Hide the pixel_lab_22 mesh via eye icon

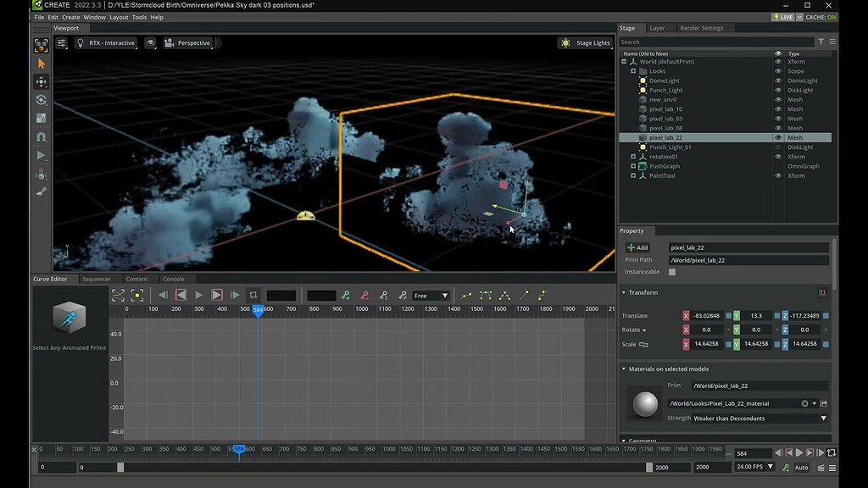point(778,137)
